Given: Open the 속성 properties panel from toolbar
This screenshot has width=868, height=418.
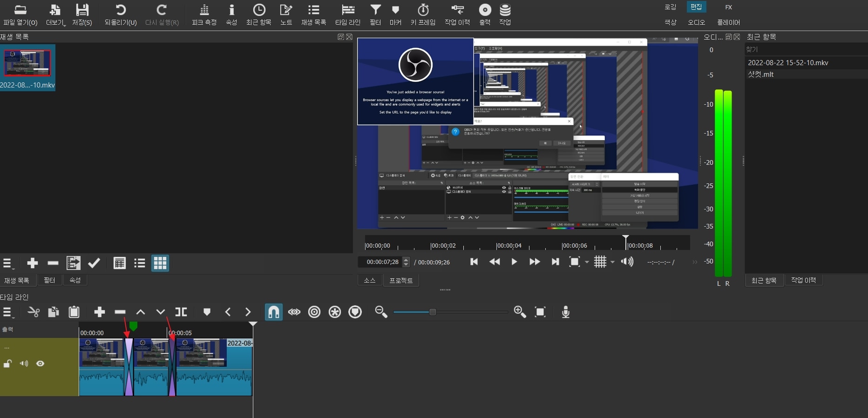Looking at the screenshot, I should [x=231, y=15].
